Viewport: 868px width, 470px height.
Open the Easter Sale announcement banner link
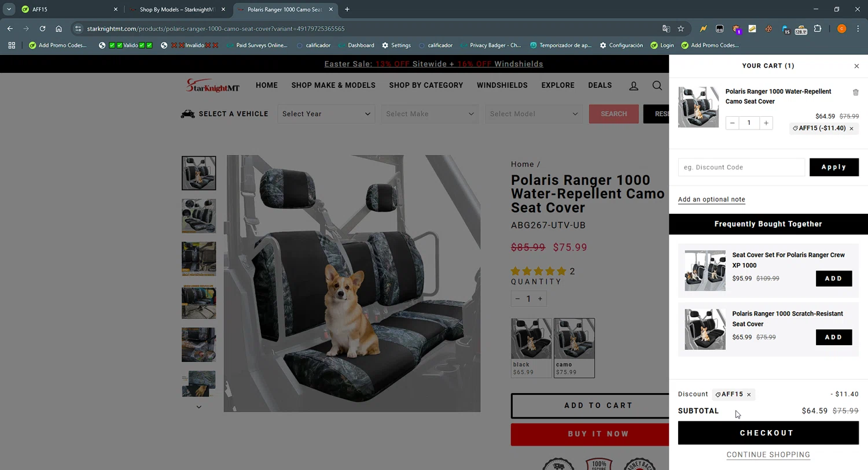click(433, 64)
